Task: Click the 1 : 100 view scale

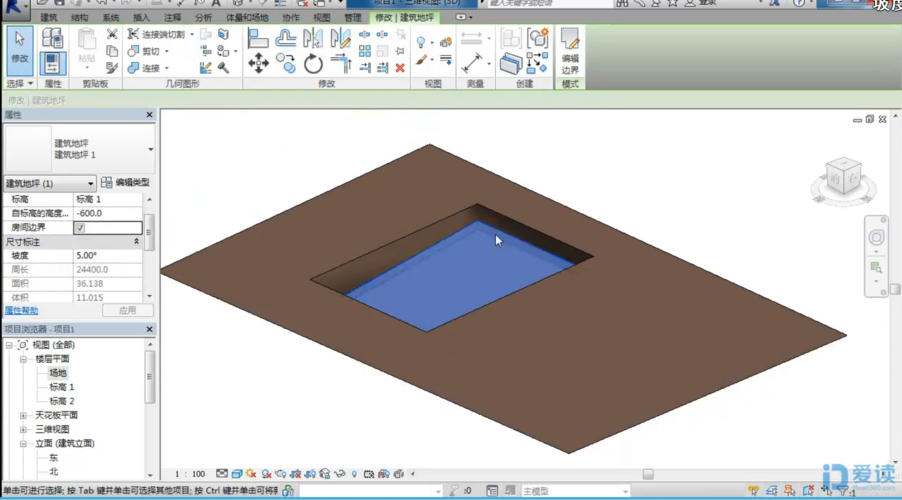Action: 189,474
